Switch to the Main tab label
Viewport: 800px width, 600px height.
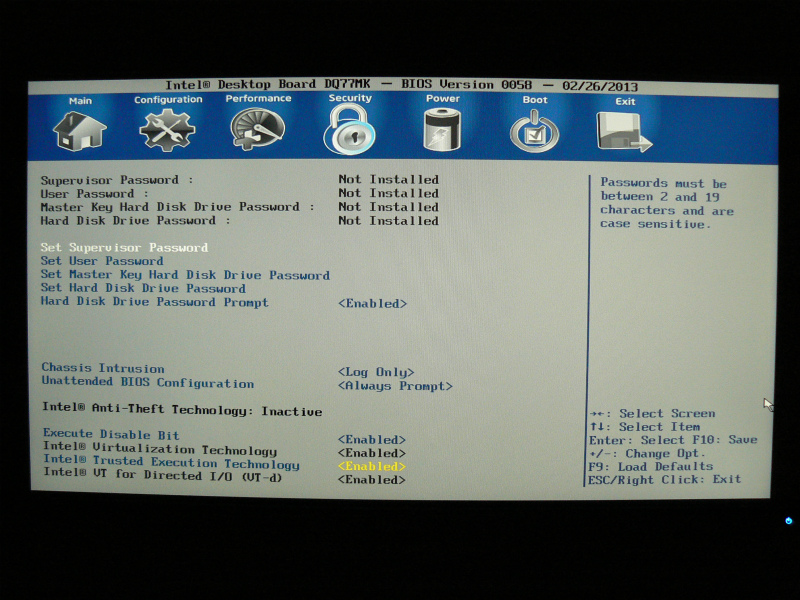[x=80, y=101]
